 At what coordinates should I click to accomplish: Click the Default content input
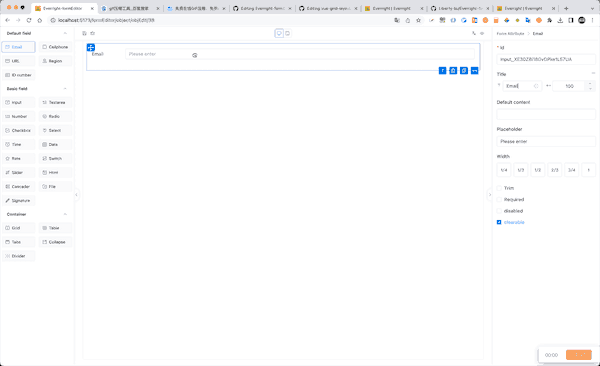(x=546, y=114)
